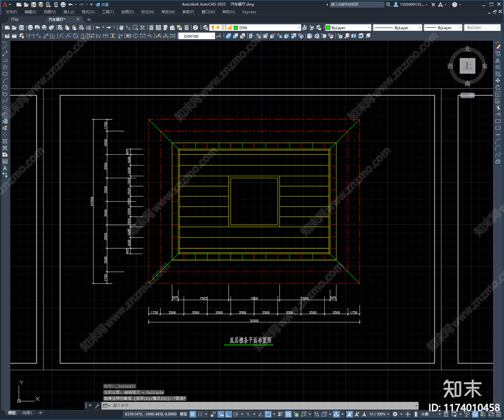Click the Undo arrow in standard toolbar
504x420 pixels.
(98, 28)
